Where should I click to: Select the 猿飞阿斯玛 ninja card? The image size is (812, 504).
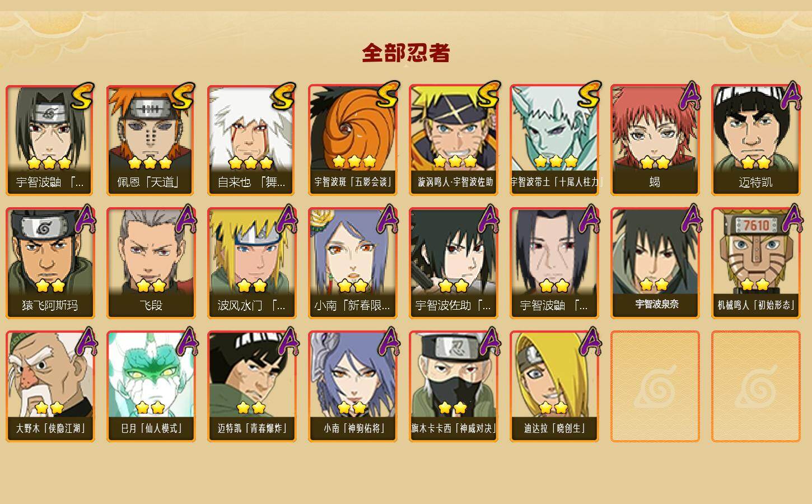50,263
